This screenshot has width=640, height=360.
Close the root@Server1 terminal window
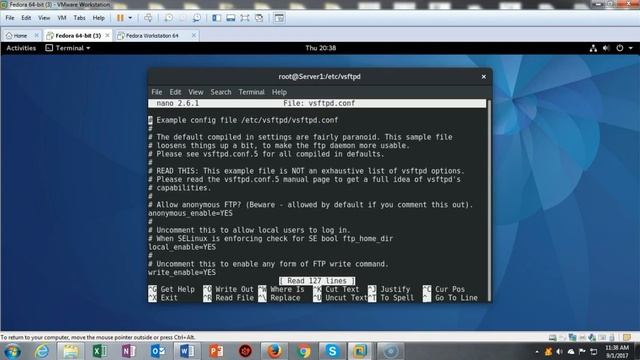point(484,77)
